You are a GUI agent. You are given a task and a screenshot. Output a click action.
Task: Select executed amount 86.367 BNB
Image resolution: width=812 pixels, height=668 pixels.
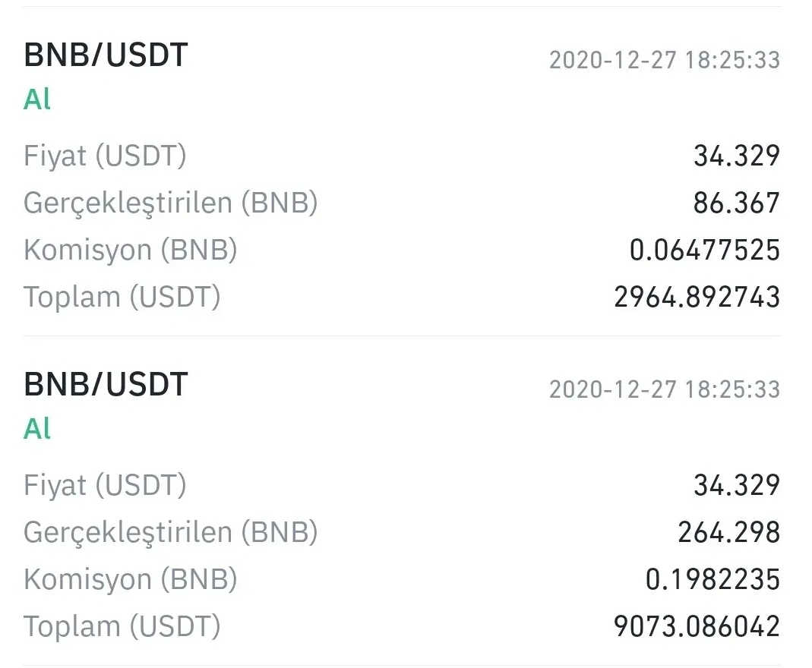click(x=737, y=203)
